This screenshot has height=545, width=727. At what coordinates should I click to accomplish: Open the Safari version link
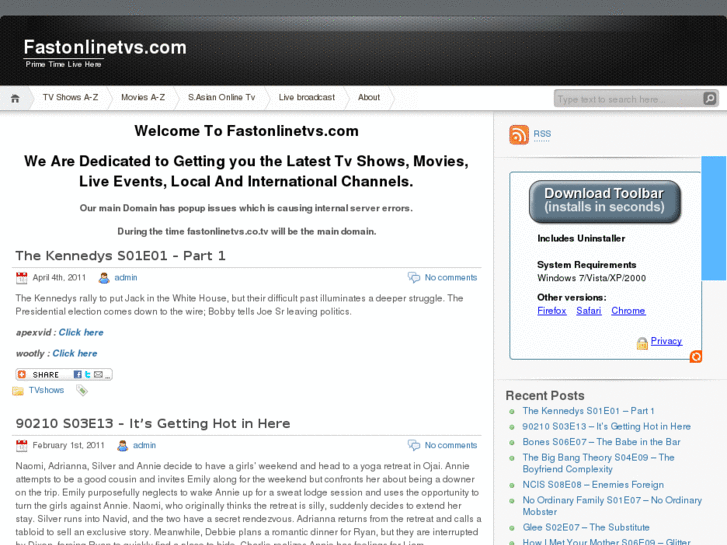click(589, 311)
